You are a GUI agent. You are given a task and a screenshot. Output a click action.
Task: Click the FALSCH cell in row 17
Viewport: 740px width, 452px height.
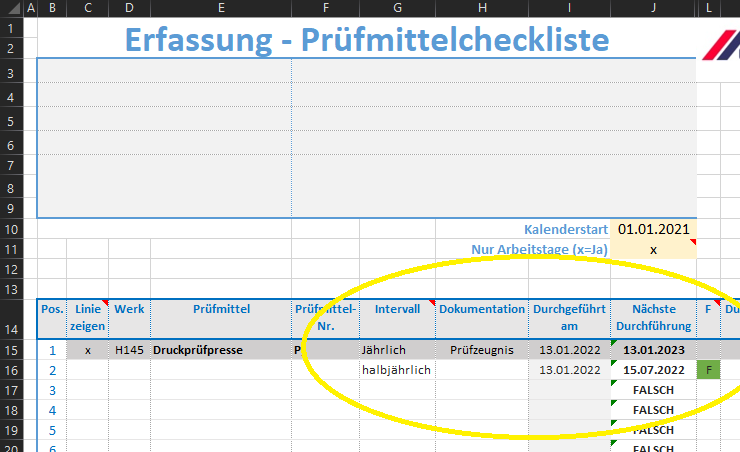(x=653, y=390)
